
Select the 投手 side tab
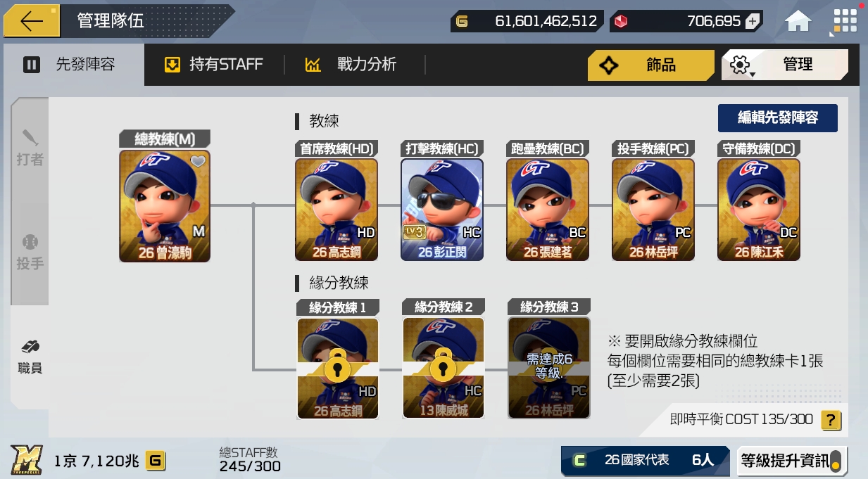pyautogui.click(x=30, y=253)
